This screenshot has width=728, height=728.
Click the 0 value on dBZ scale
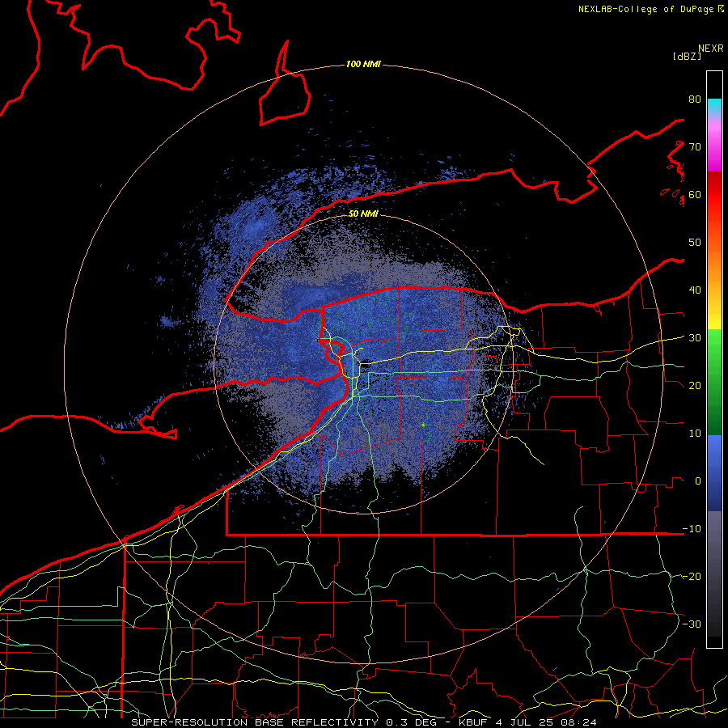pos(698,481)
